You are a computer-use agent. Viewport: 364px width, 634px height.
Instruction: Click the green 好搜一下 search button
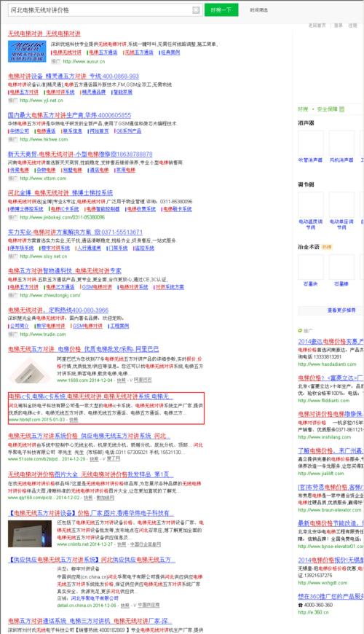pyautogui.click(x=221, y=10)
